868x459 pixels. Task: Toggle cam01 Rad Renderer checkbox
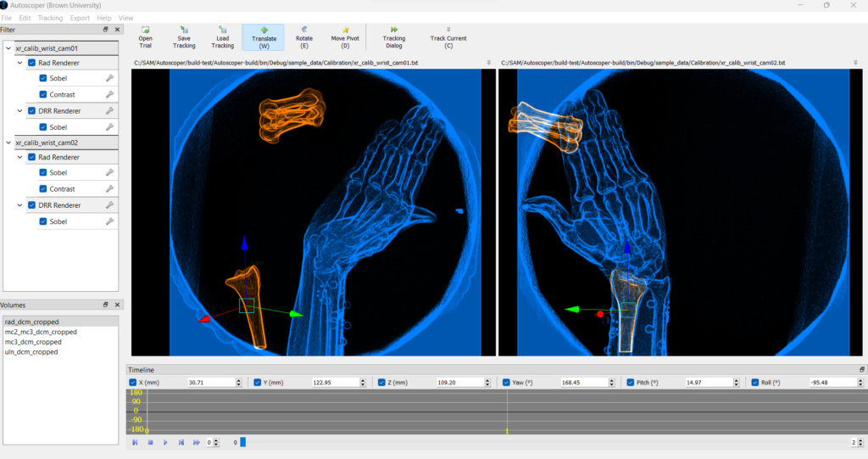31,63
